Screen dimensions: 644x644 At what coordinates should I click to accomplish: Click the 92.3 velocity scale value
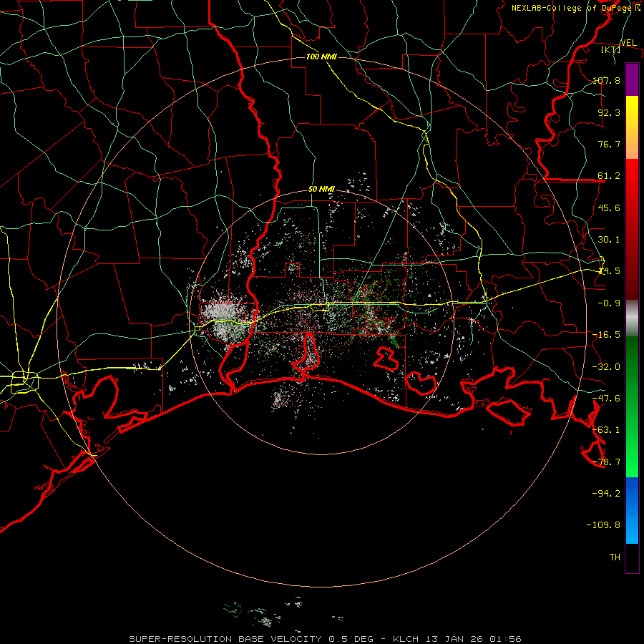point(609,112)
